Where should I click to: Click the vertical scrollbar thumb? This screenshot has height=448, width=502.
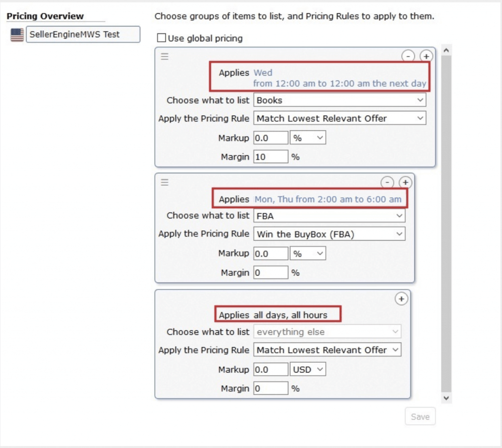446,224
